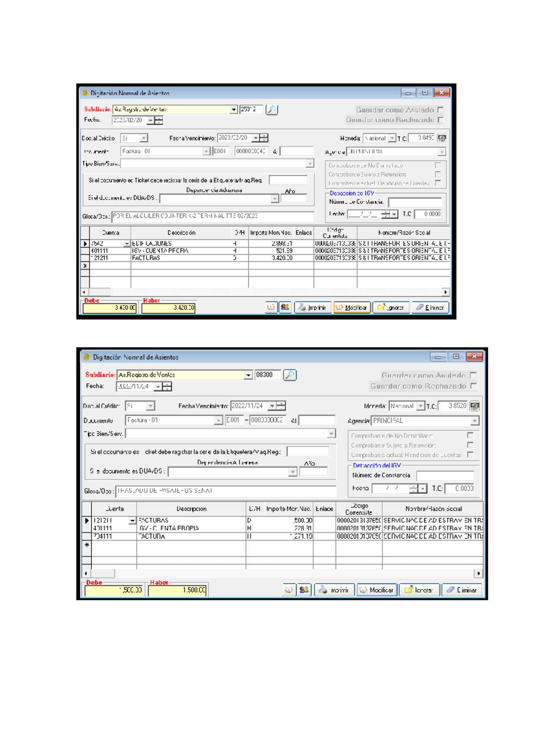The width and height of the screenshot is (534, 756).
Task: Click Glosa field about ALQUILER COUNTER
Action: pyautogui.click(x=213, y=216)
